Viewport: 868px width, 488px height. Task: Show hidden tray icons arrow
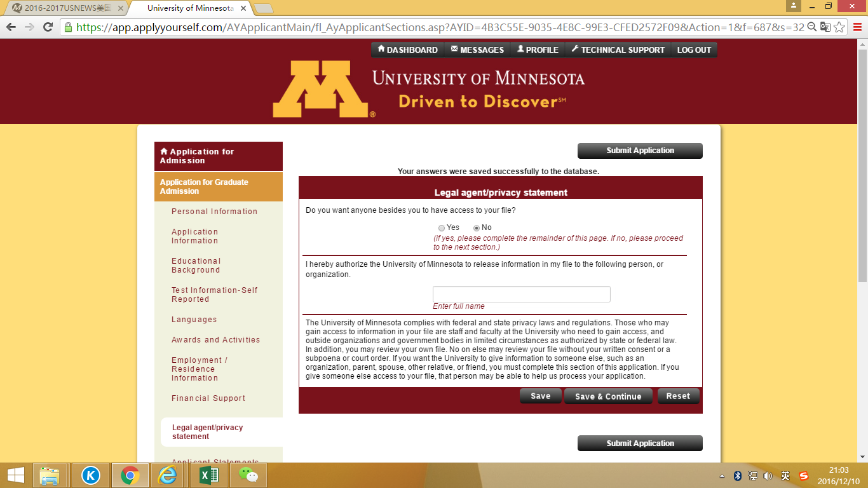click(x=722, y=476)
